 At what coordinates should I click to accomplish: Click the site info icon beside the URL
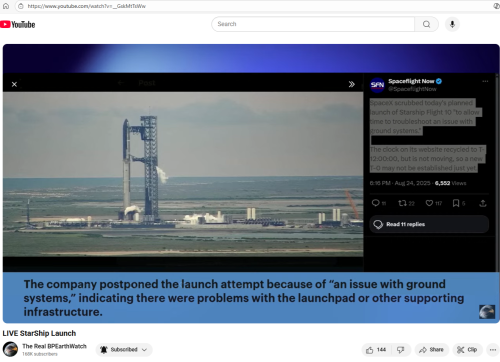[21, 6]
